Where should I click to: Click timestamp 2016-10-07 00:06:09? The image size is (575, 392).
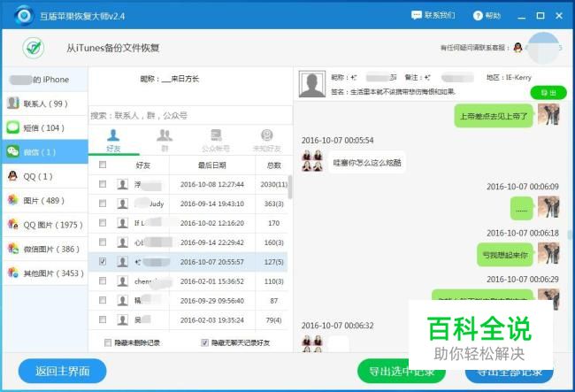tap(523, 187)
